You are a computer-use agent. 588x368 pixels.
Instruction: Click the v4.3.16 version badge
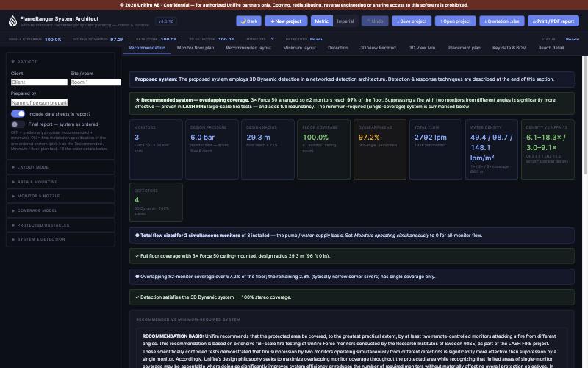[166, 21]
